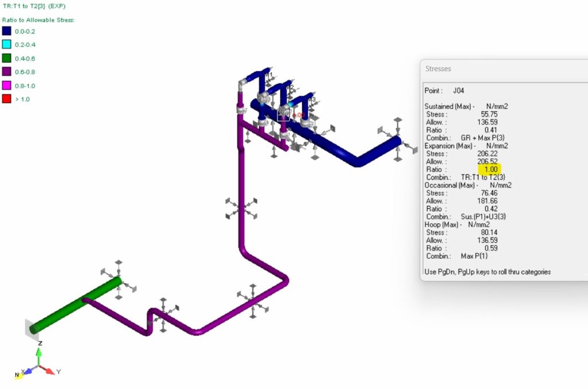Click the cyan 0.2-0.4 legend swatch
The width and height of the screenshot is (588, 389).
[6, 45]
